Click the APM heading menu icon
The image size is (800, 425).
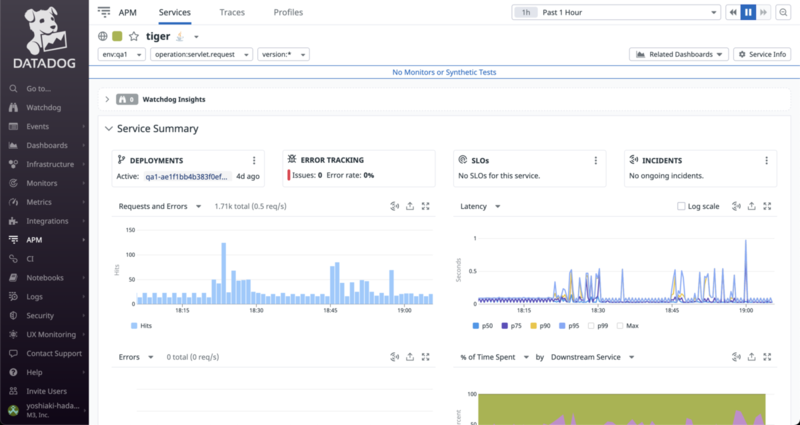pos(104,12)
